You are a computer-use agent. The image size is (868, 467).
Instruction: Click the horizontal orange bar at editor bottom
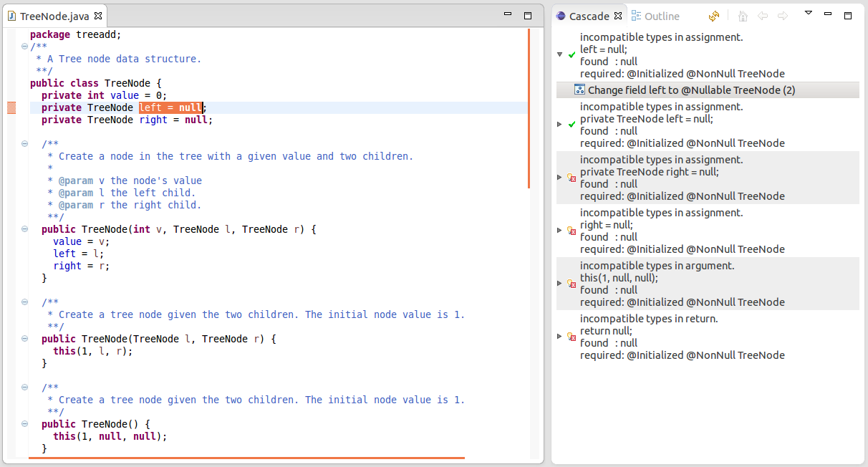click(246, 457)
